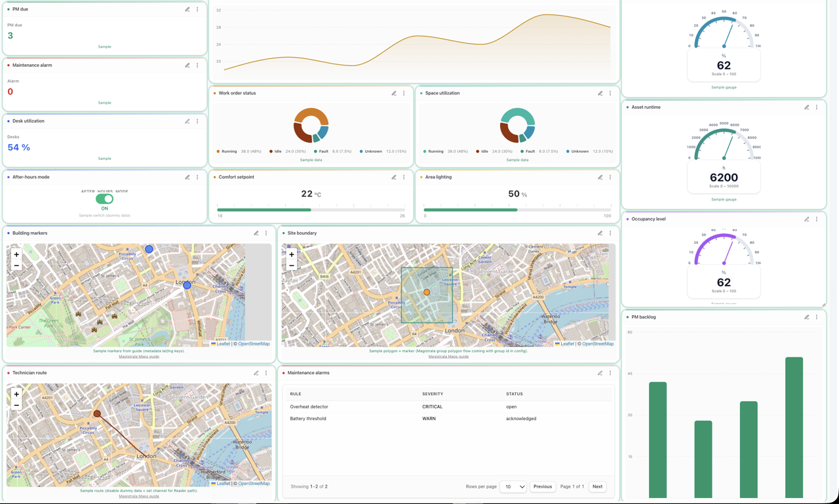Zoom out on Building markers map
Screen dimensions: 839x504
tap(16, 265)
